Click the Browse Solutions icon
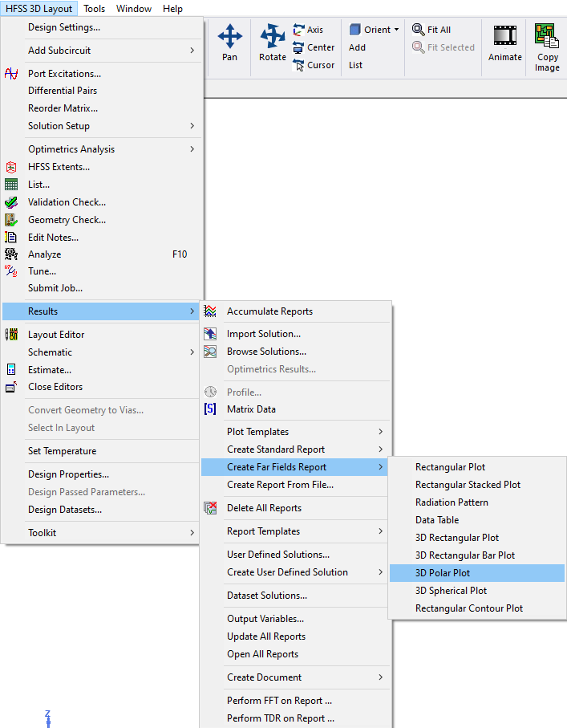Image resolution: width=567 pixels, height=728 pixels. (x=210, y=352)
